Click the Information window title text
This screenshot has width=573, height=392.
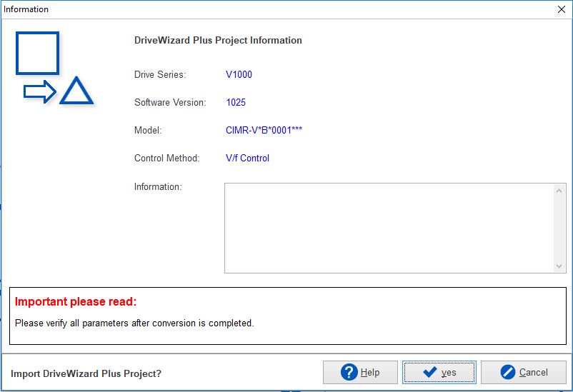26,9
